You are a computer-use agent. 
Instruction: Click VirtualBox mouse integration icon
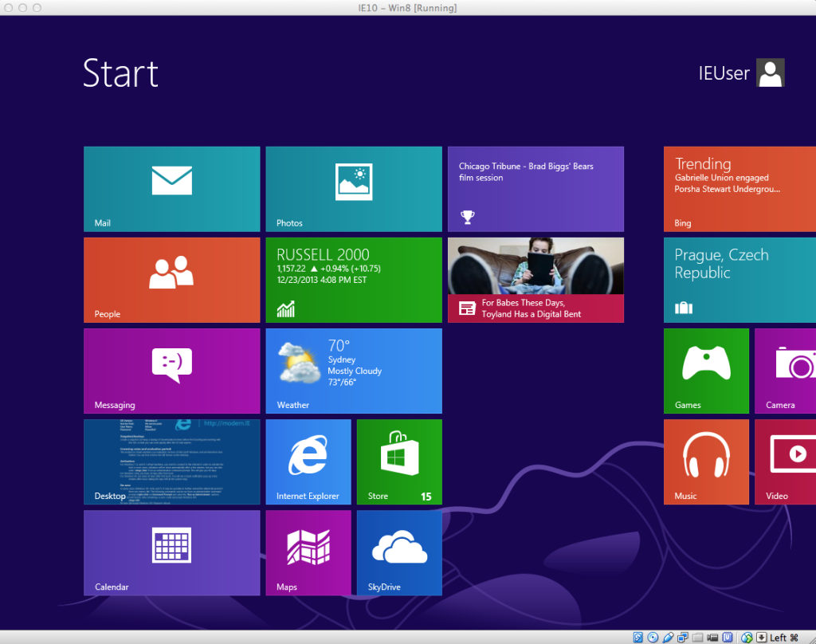747,638
